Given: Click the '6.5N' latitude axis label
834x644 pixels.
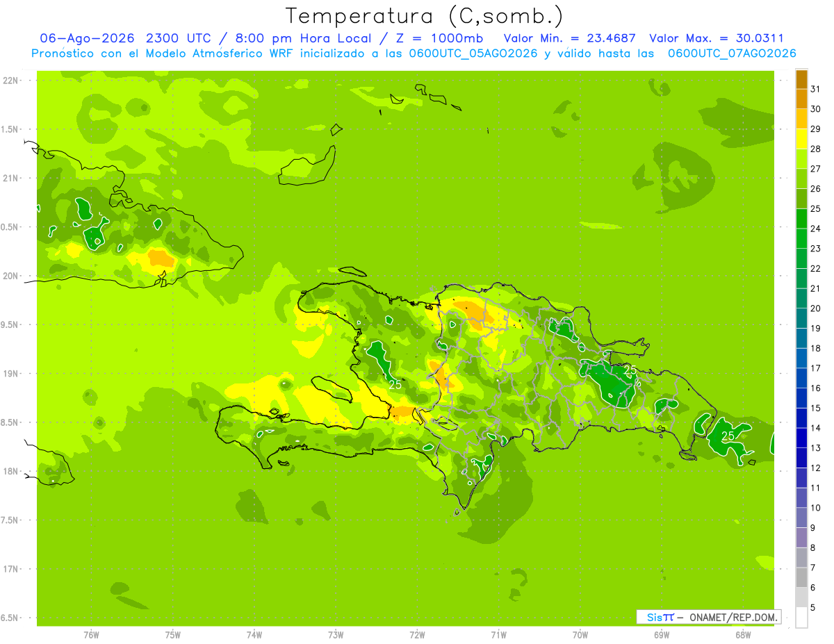Looking at the screenshot, I should 10,618.
